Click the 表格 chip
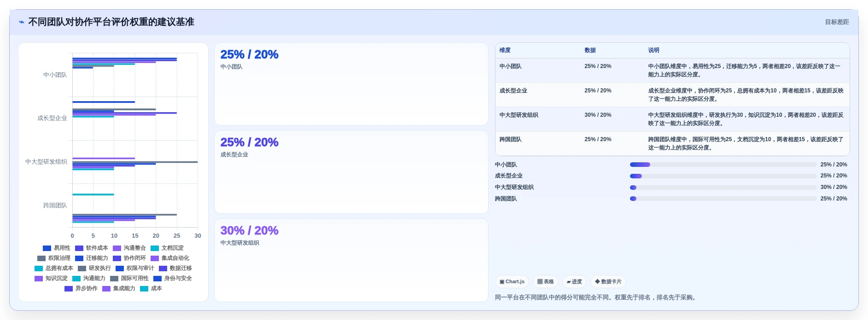 pos(546,282)
